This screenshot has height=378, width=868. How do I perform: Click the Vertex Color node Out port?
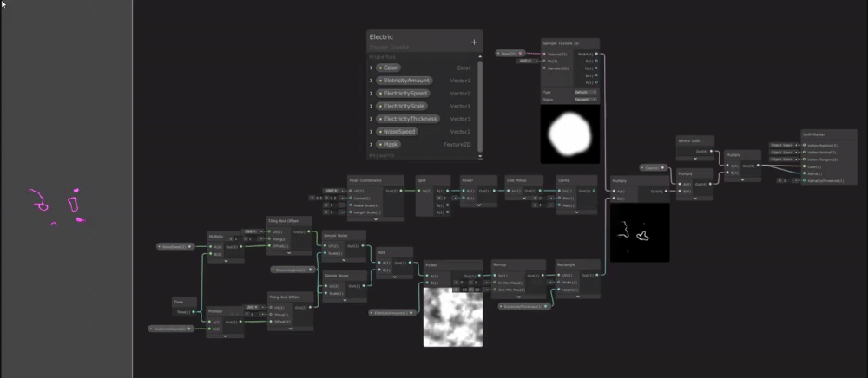[713, 151]
